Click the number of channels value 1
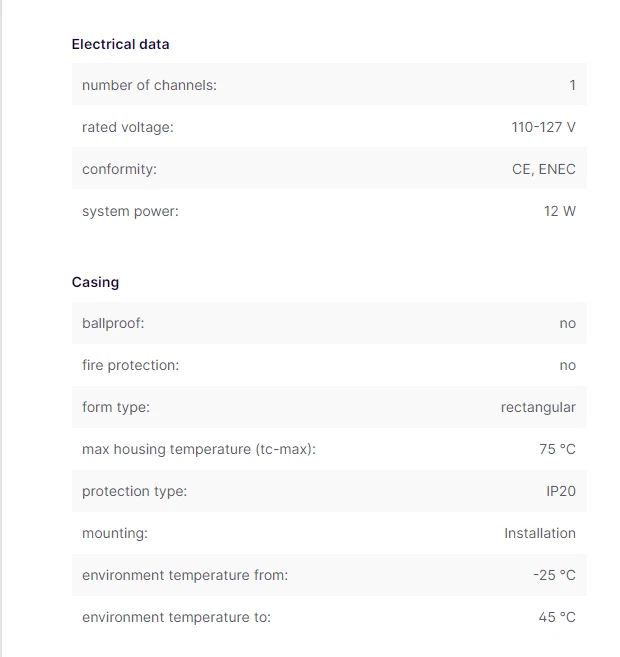Viewport: 620px width, 657px height. (573, 85)
